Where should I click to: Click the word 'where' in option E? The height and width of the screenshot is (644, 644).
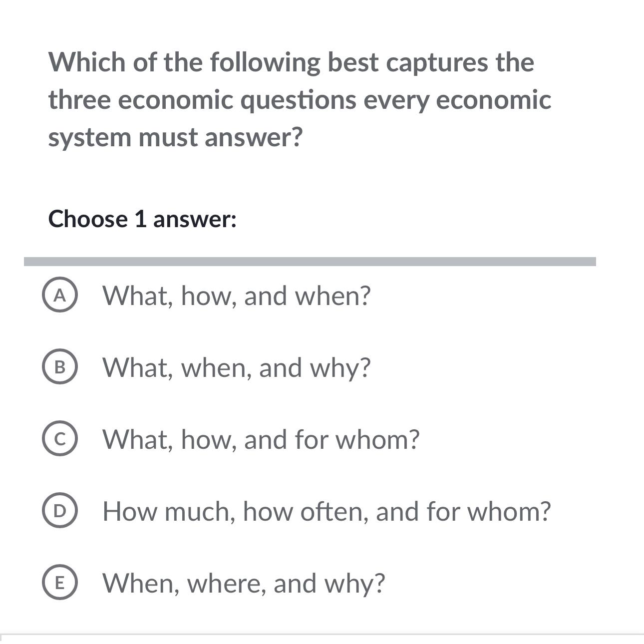point(226,583)
